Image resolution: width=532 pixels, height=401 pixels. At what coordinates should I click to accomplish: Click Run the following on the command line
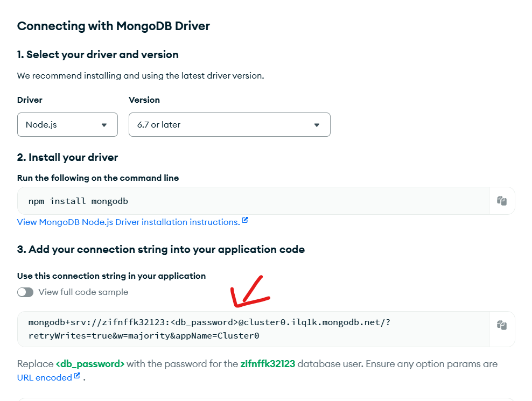[98, 178]
